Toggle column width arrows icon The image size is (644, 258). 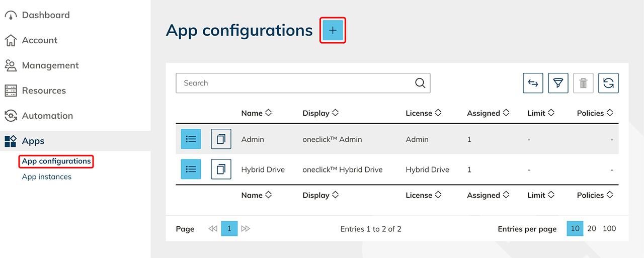point(533,83)
